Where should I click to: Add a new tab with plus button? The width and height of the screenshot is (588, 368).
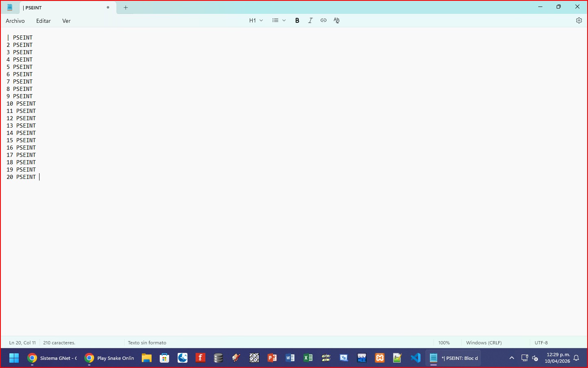tap(126, 8)
